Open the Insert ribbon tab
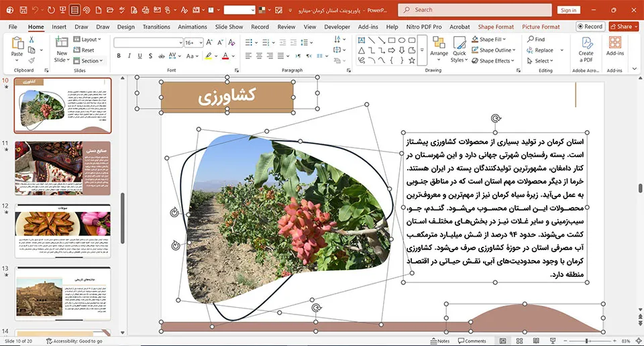The image size is (644, 346). [x=59, y=27]
